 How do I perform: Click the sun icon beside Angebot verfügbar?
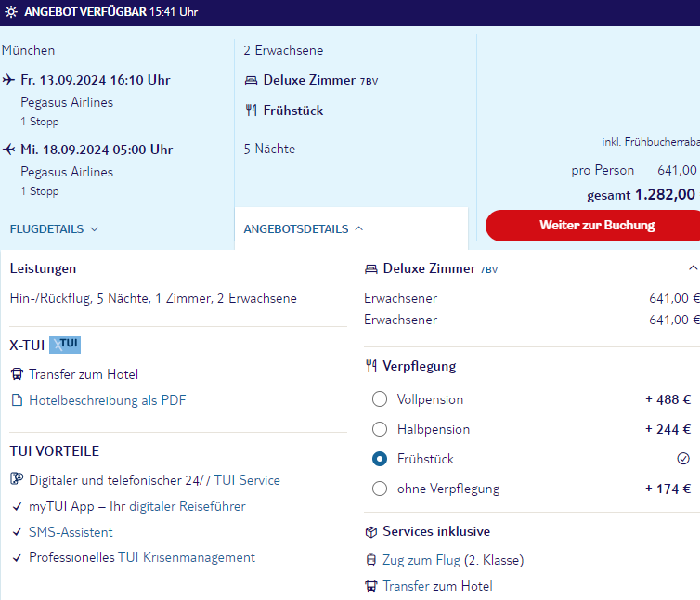[x=11, y=12]
